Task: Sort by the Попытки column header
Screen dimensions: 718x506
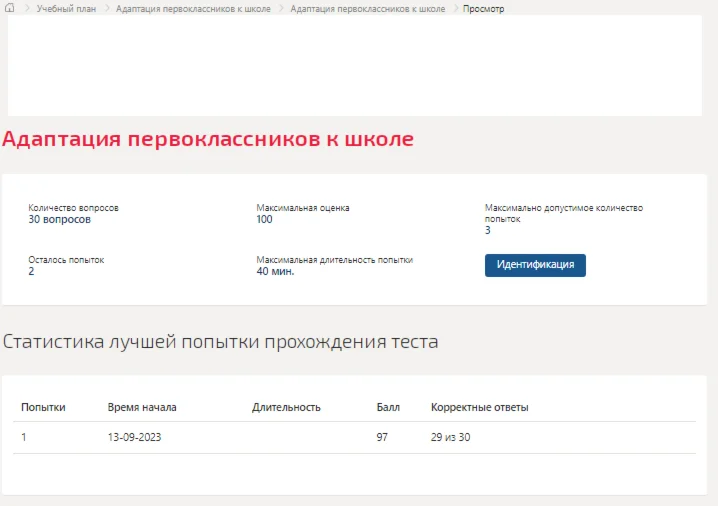Action: tap(43, 407)
